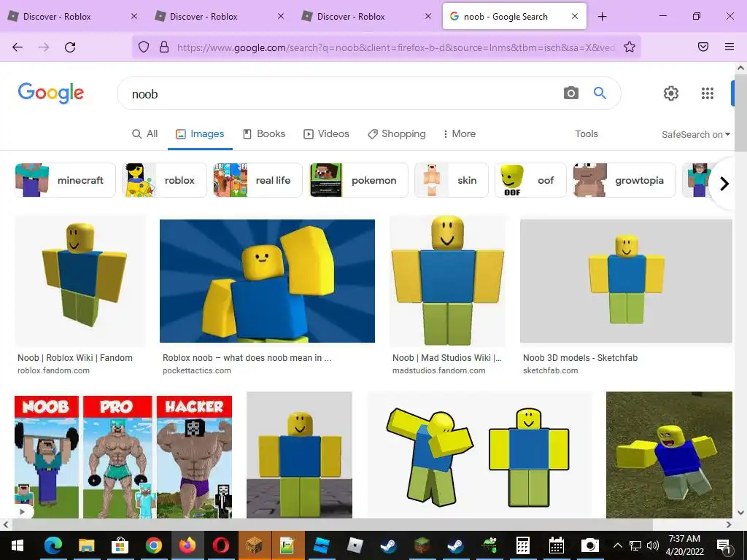This screenshot has height=560, width=747.
Task: Open the tracking protection shield icon
Action: tap(144, 47)
